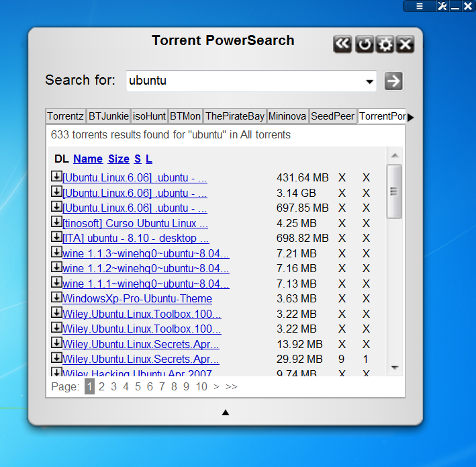476x467 pixels.
Task: Click download icon for ITA ubuntu 8.10 desktop
Action: 56,237
